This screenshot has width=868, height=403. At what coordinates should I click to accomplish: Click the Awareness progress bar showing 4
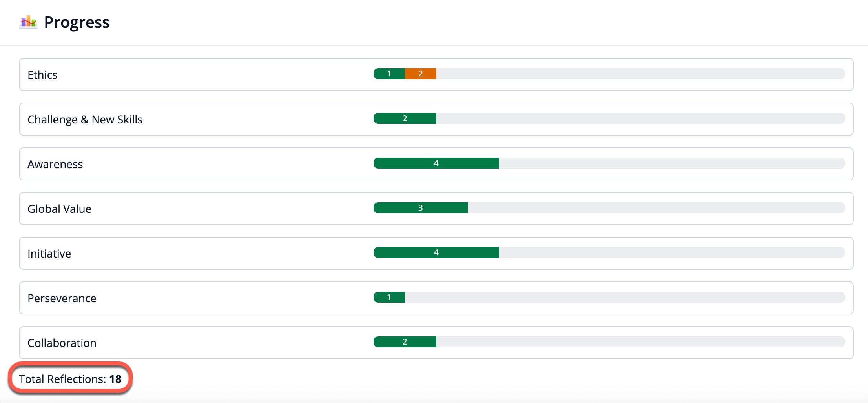[436, 163]
